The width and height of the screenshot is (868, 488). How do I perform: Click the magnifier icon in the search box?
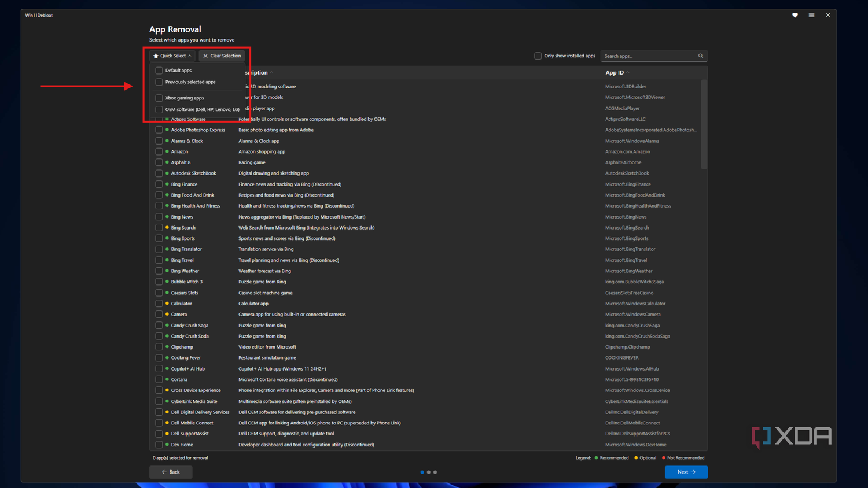[701, 56]
